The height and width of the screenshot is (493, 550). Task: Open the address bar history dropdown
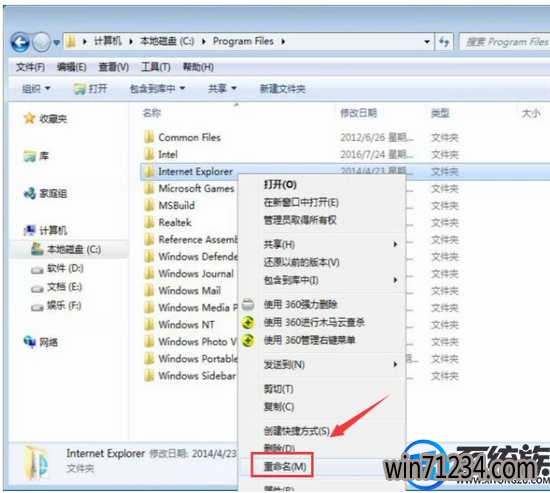click(427, 42)
